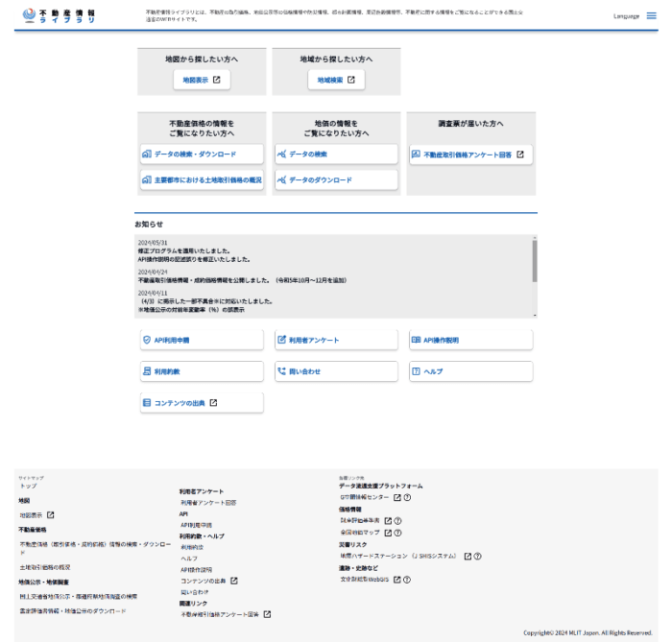This screenshot has height=642, width=672.
Task: Click 土地取引価格の概況 link in footer sitemap
Action: tap(45, 567)
